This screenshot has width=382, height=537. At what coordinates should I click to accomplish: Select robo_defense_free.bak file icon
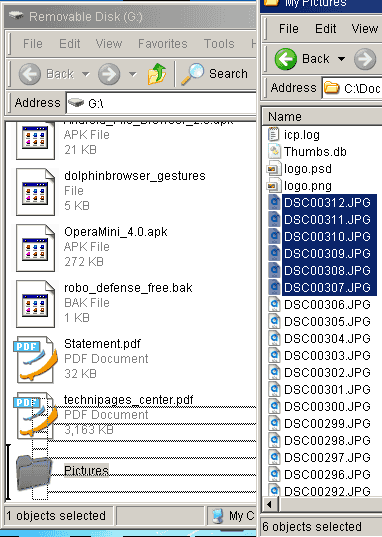[x=35, y=304]
